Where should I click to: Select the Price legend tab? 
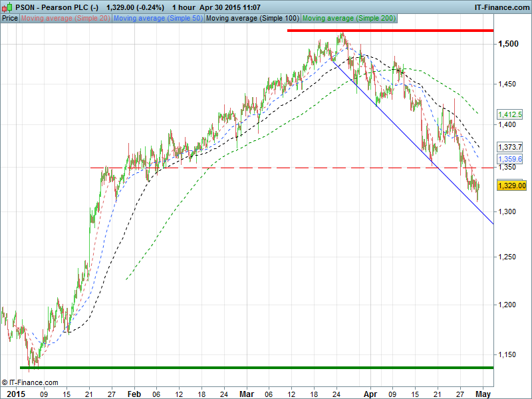(x=10, y=18)
